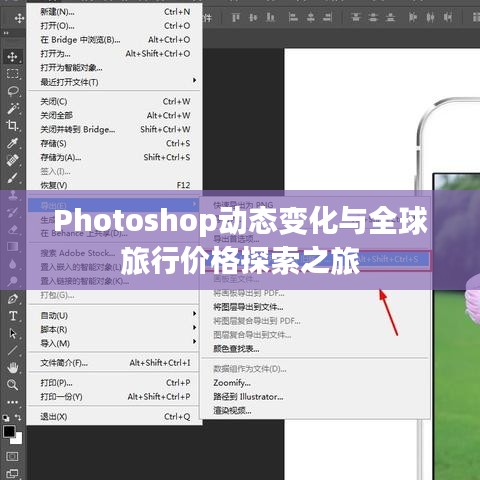Click the background color swatch
The width and height of the screenshot is (480, 480).
coord(18,440)
